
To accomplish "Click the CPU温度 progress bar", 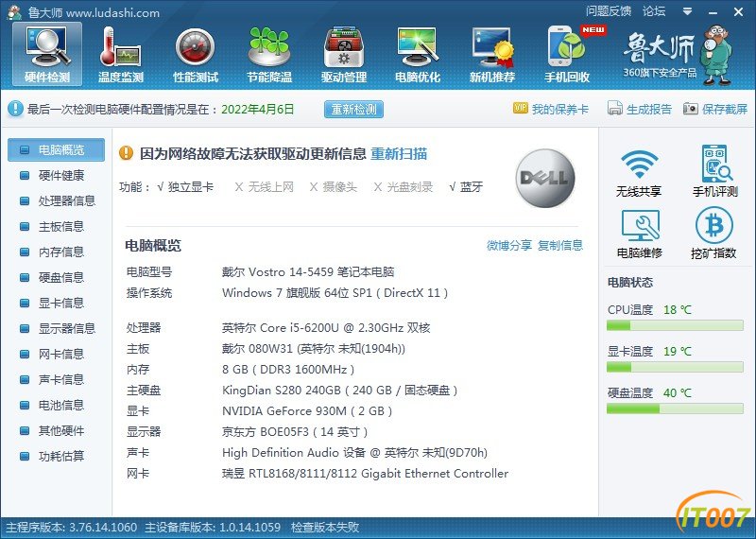I will pyautogui.click(x=675, y=326).
